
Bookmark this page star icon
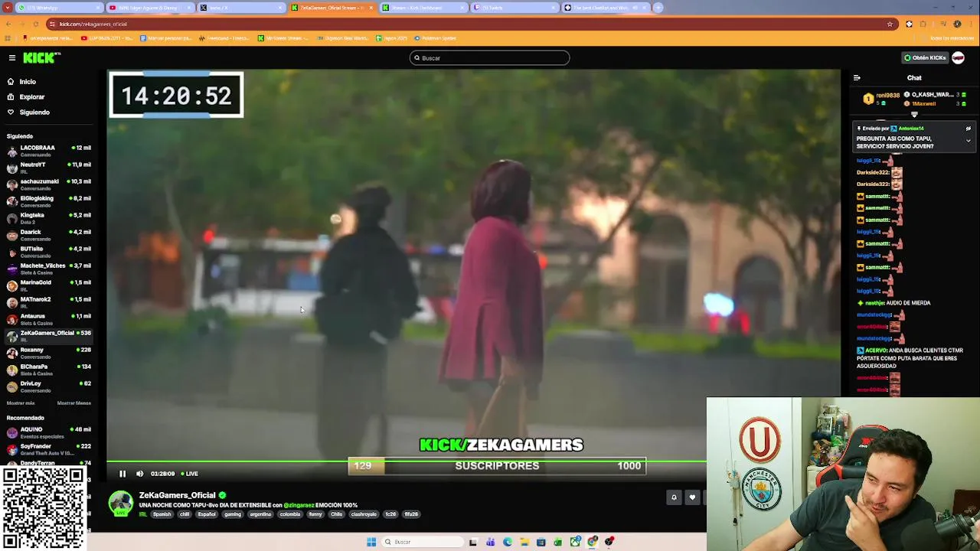coord(890,24)
